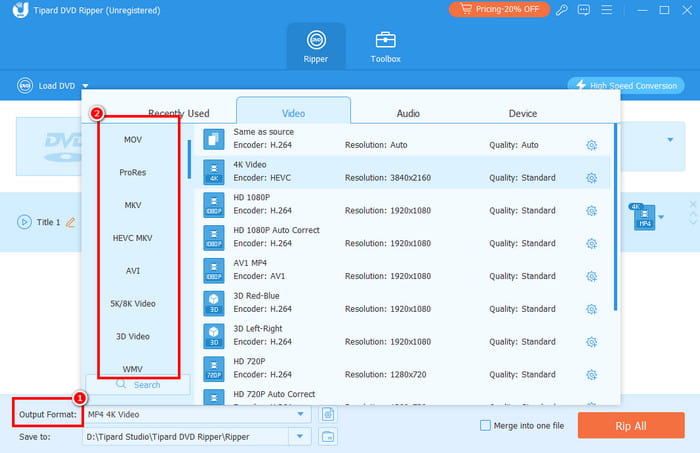The height and width of the screenshot is (453, 700).
Task: Rename Title 1 with the pencil icon
Action: pos(70,222)
